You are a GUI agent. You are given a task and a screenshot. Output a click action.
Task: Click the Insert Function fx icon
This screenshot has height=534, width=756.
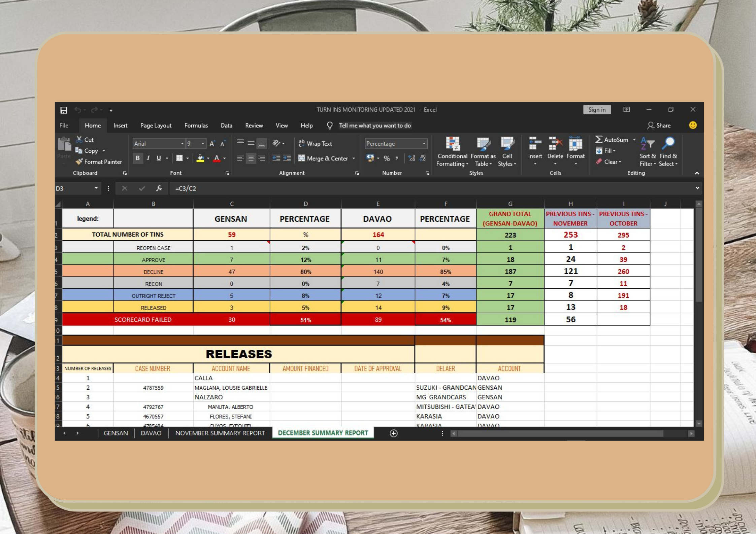[159, 188]
